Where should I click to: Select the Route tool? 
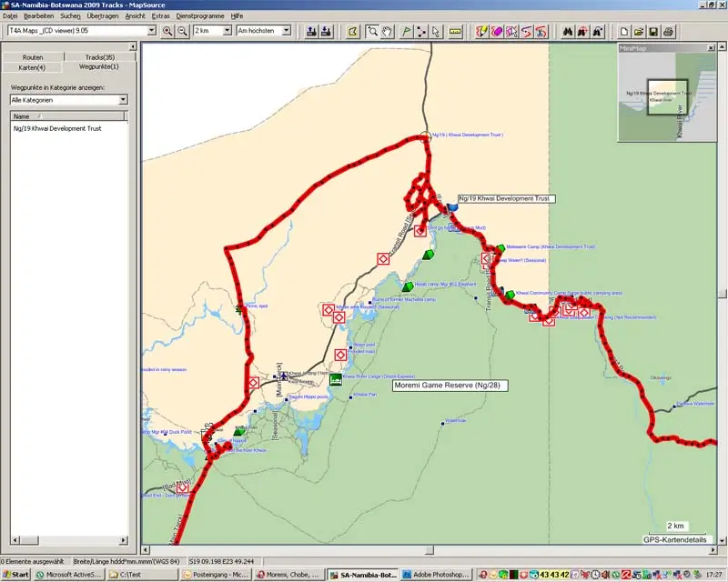tap(420, 32)
